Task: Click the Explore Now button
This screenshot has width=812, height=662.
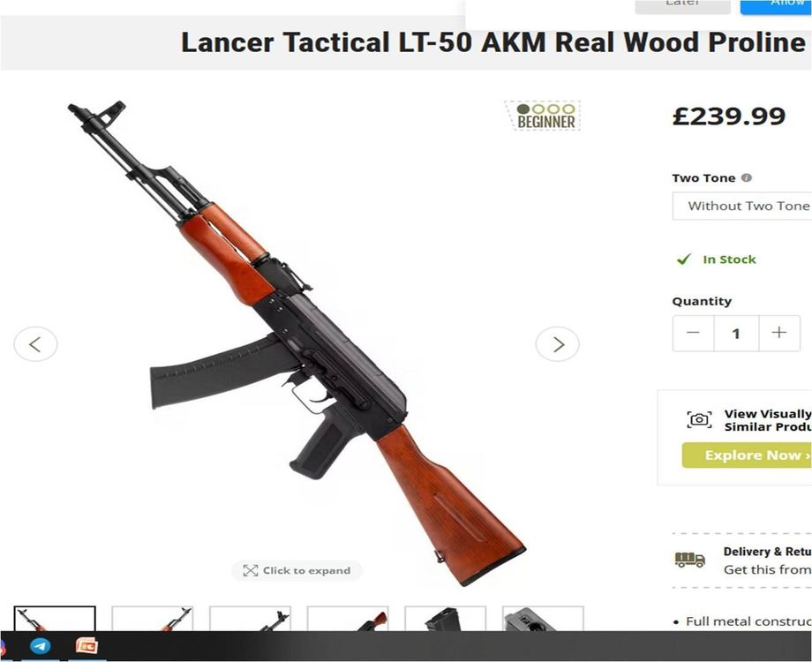Action: [x=747, y=455]
